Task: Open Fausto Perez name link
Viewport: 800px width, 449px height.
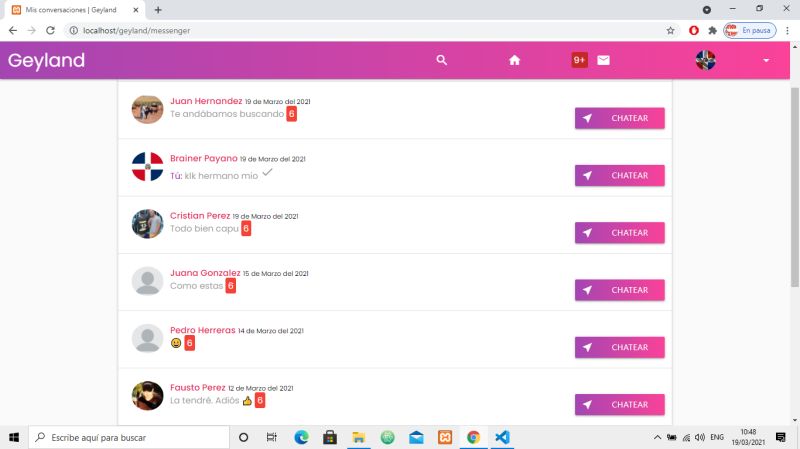Action: (x=197, y=388)
